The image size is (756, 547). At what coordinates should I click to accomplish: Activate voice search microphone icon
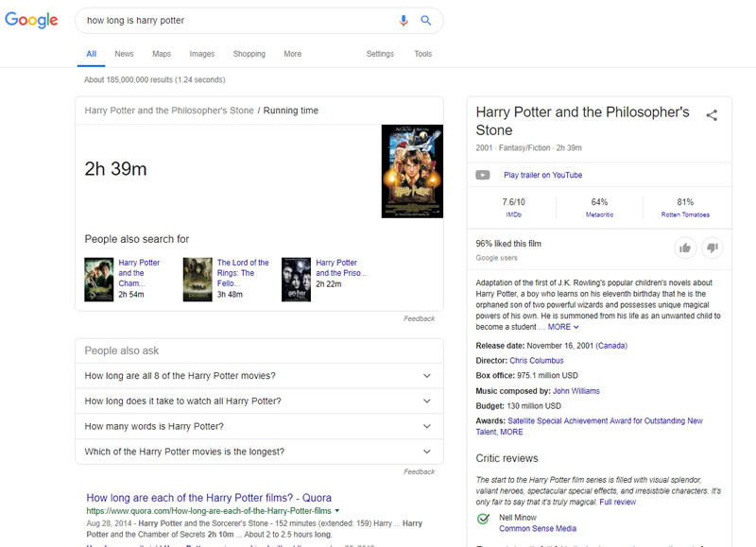pyautogui.click(x=404, y=20)
